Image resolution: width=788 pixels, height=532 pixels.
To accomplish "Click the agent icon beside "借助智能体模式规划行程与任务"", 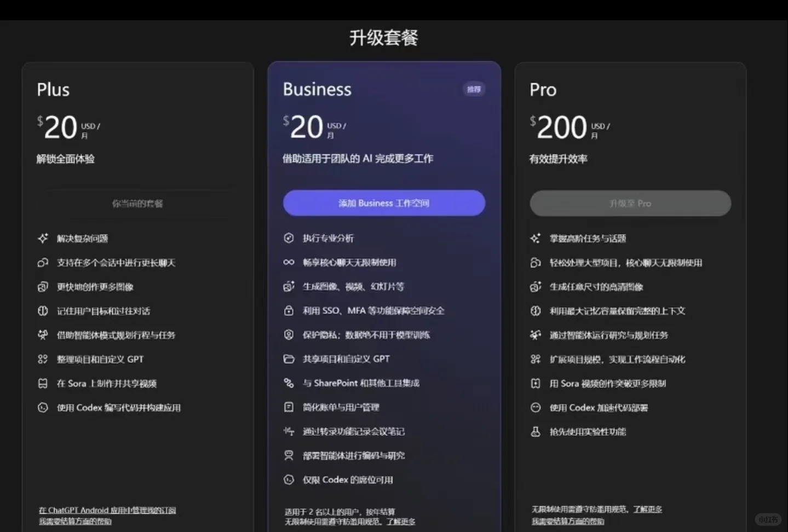I will pos(43,335).
